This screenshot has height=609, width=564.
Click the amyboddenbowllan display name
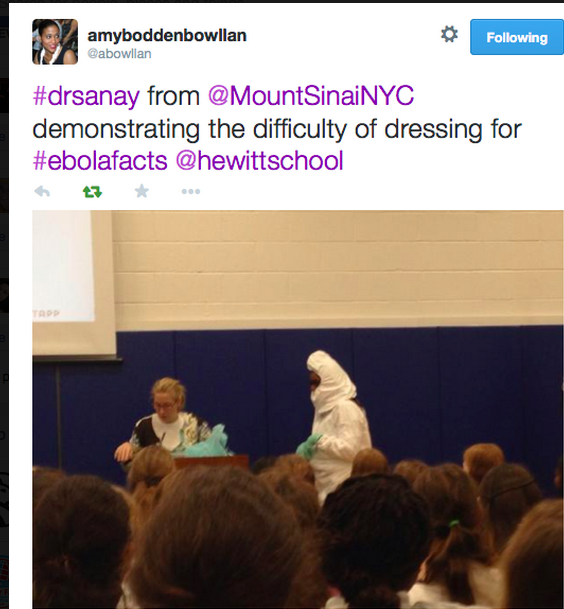(167, 35)
